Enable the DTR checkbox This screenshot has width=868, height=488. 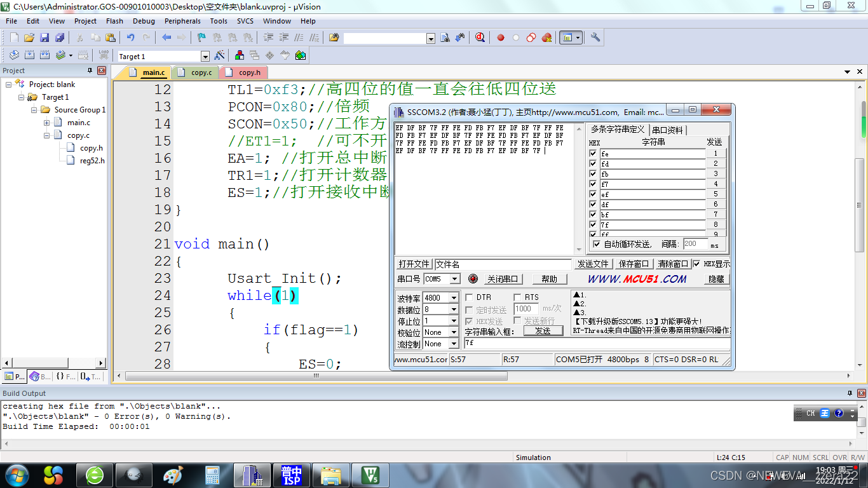point(470,297)
